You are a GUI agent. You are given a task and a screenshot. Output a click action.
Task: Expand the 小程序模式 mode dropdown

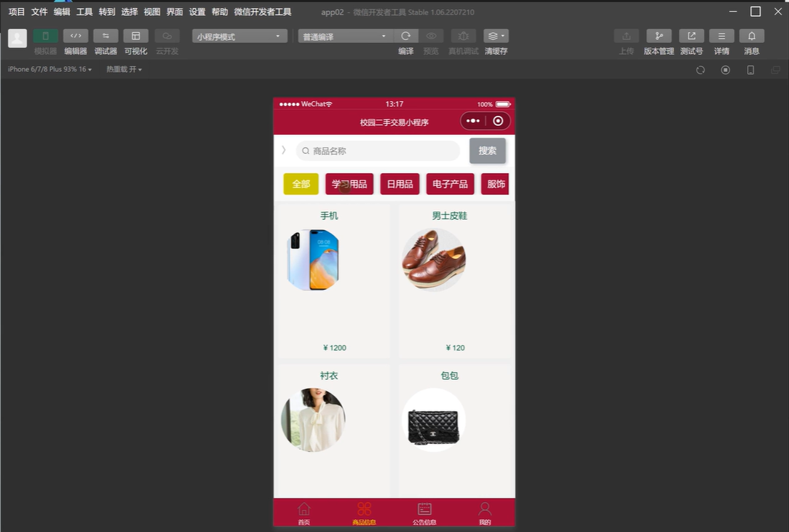pyautogui.click(x=239, y=36)
